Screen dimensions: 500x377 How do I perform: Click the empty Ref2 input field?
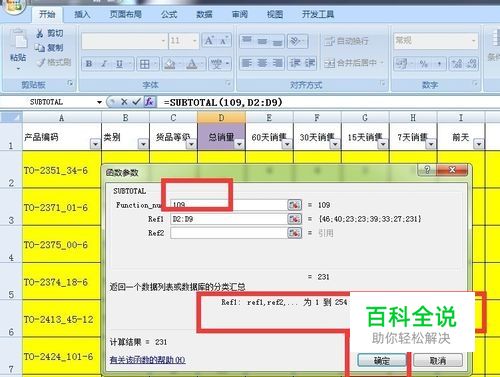229,233
